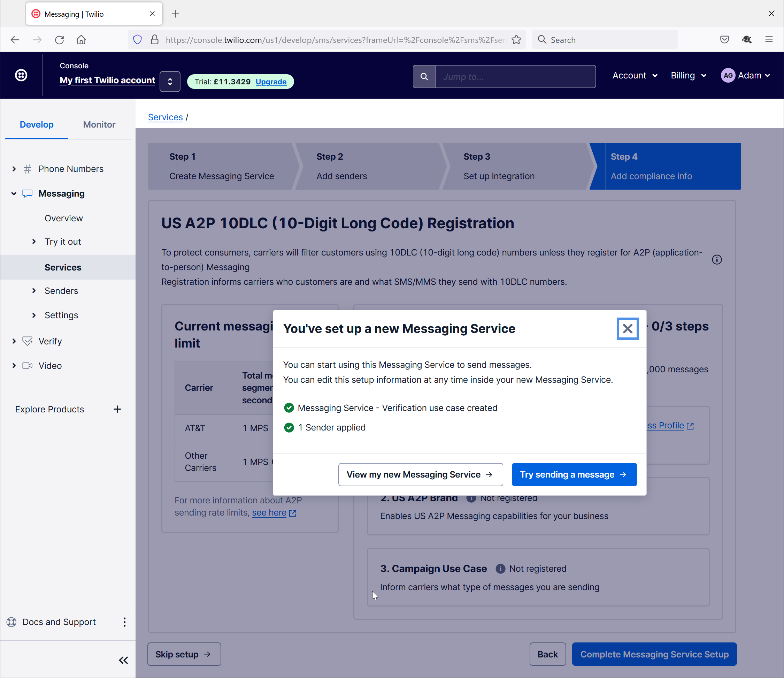The width and height of the screenshot is (784, 678).
Task: Click Try sending a message button
Action: click(574, 474)
